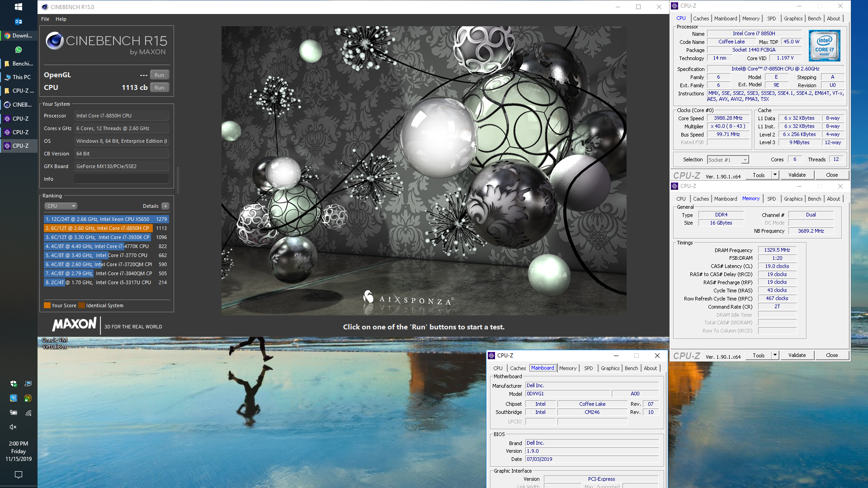Switch to Mainboard tab in top CPU-Z window
Image resolution: width=868 pixels, height=488 pixels.
pos(726,19)
